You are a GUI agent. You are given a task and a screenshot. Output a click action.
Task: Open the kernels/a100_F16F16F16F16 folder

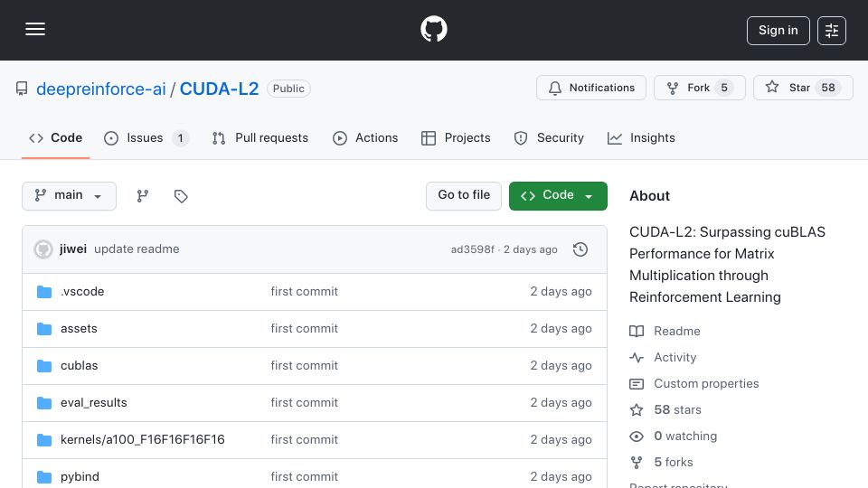[142, 440]
